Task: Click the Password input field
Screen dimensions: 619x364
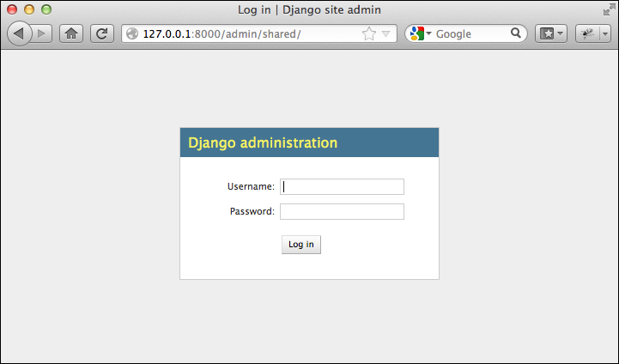Action: click(x=342, y=211)
